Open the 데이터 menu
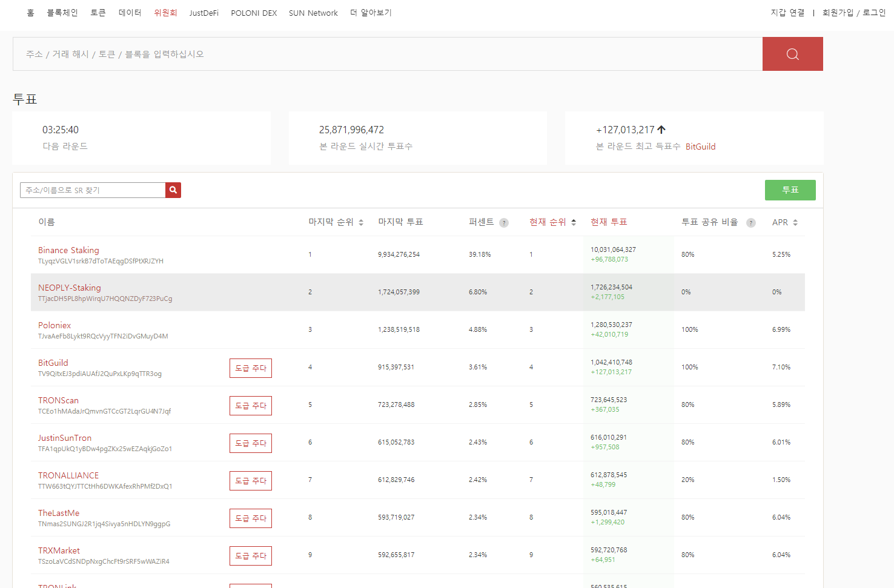 coord(130,13)
